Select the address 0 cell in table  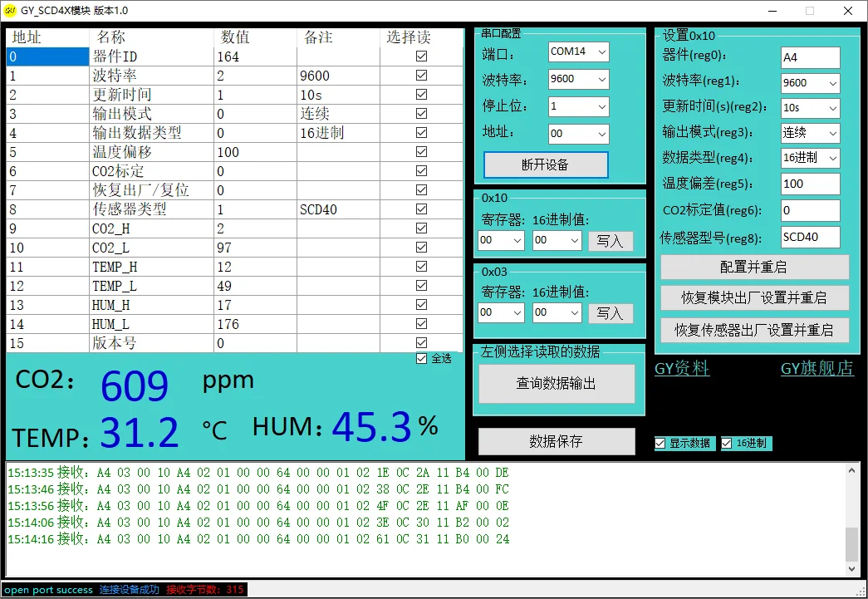(x=47, y=56)
